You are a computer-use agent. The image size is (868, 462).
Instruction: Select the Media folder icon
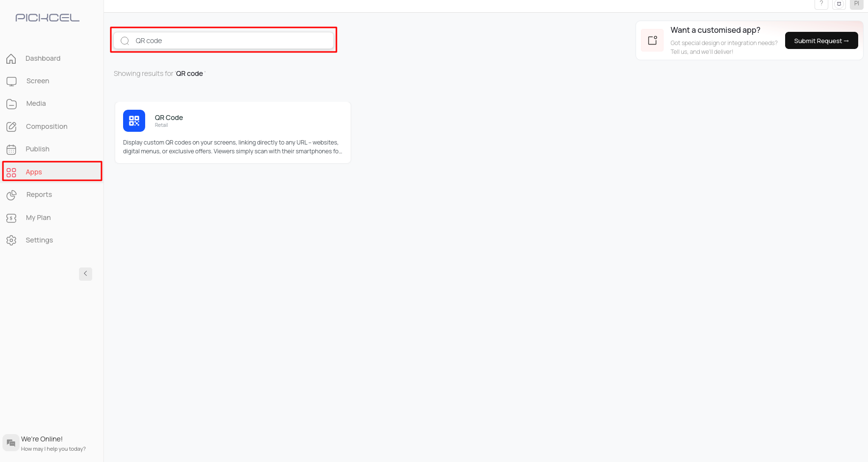[x=11, y=104]
